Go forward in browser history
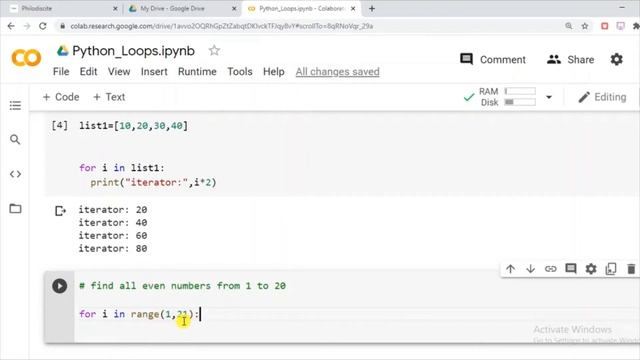640x360 pixels. click(x=27, y=26)
